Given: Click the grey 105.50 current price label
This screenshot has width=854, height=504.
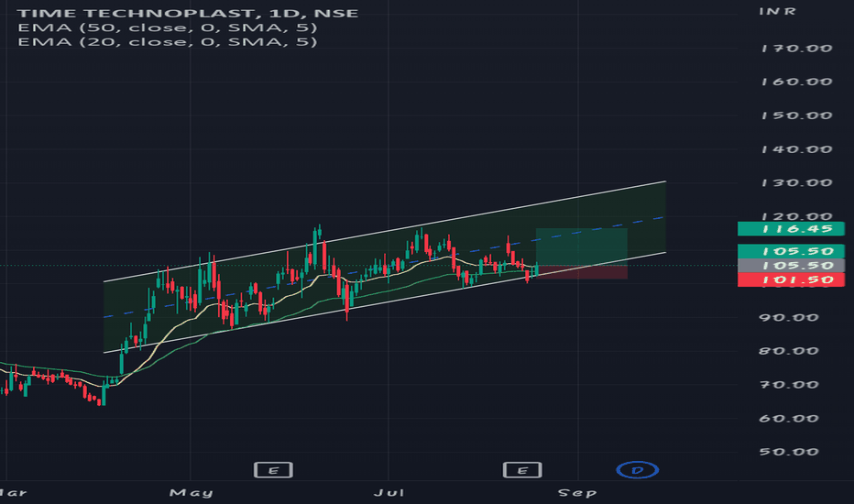Looking at the screenshot, I should click(x=791, y=266).
